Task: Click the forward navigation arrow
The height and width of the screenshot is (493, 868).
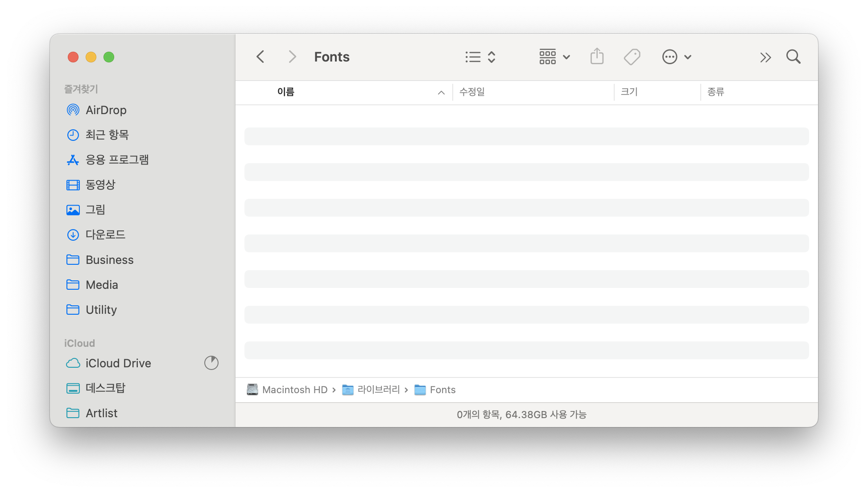Action: coord(292,57)
